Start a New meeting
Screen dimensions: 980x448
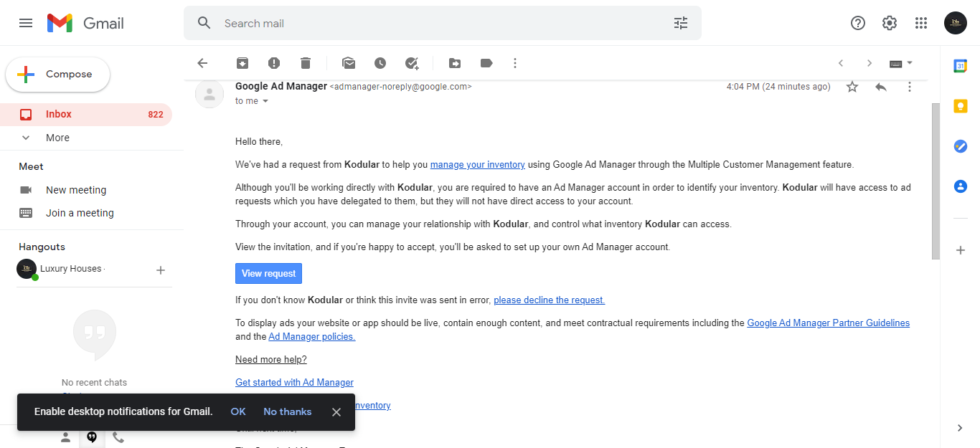(76, 190)
